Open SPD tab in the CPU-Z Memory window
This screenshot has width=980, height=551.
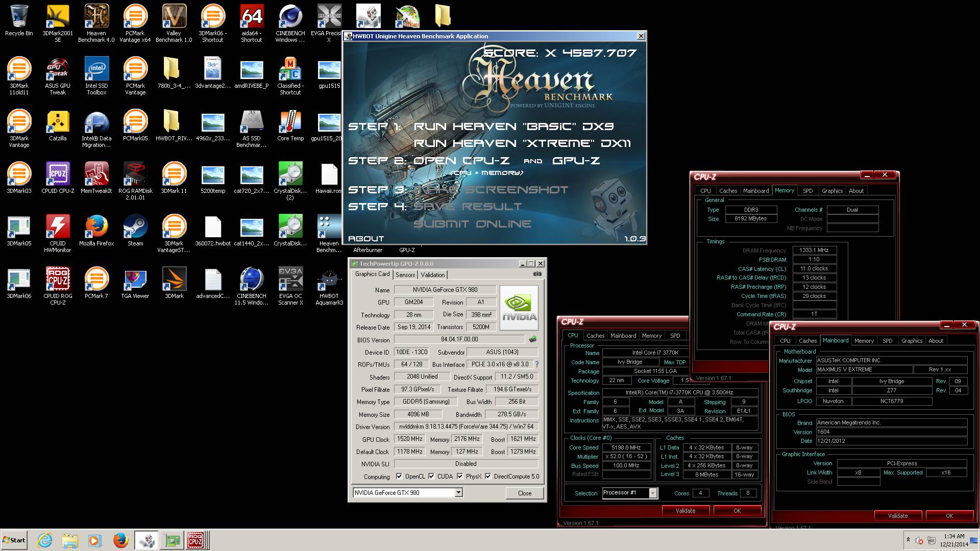(807, 191)
